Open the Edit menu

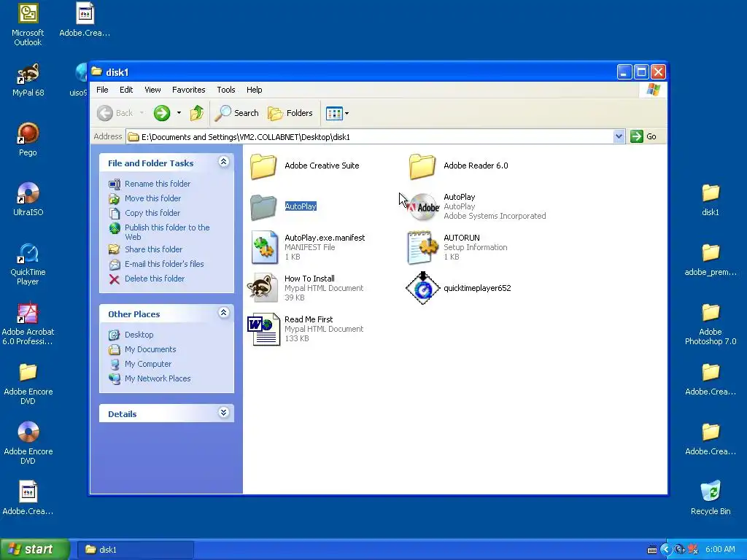point(126,90)
